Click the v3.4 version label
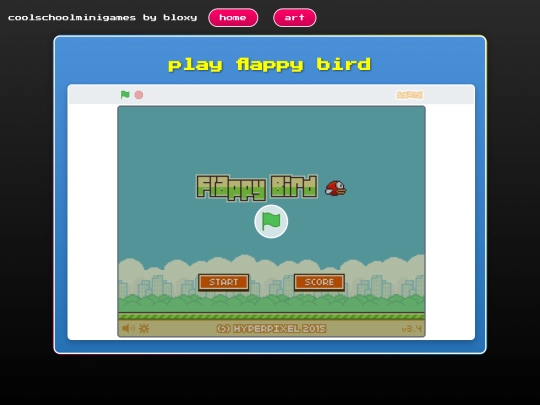This screenshot has width=540, height=405. point(412,329)
